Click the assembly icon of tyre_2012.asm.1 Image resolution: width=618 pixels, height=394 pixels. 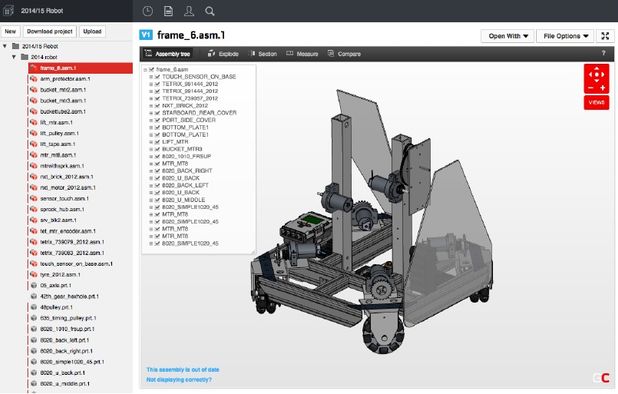pos(34,275)
